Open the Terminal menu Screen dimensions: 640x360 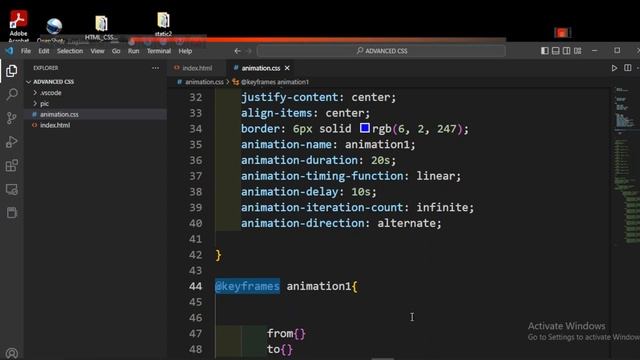(159, 51)
